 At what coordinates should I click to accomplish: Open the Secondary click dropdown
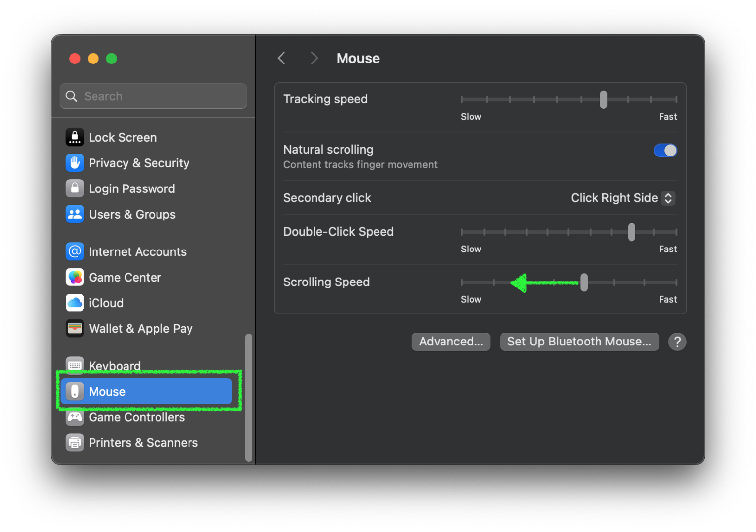click(623, 198)
